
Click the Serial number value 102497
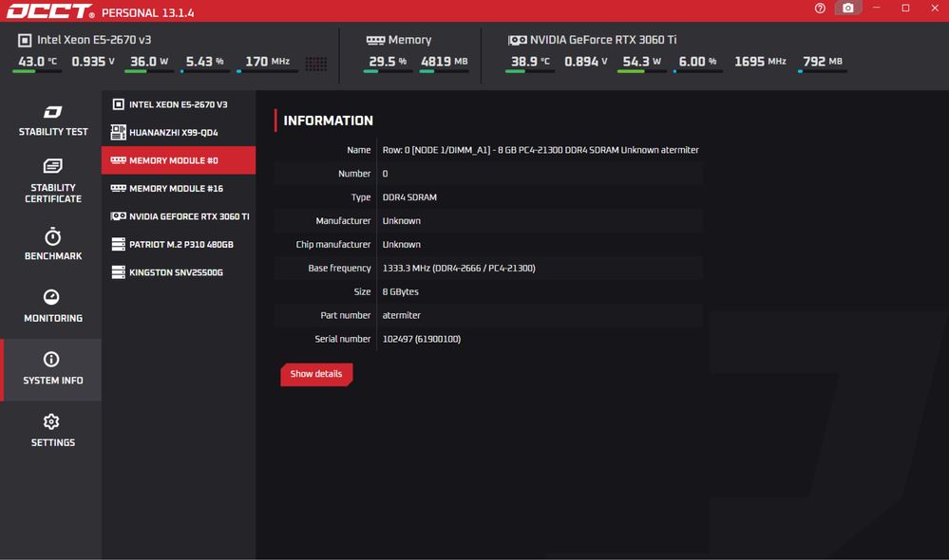coord(421,339)
